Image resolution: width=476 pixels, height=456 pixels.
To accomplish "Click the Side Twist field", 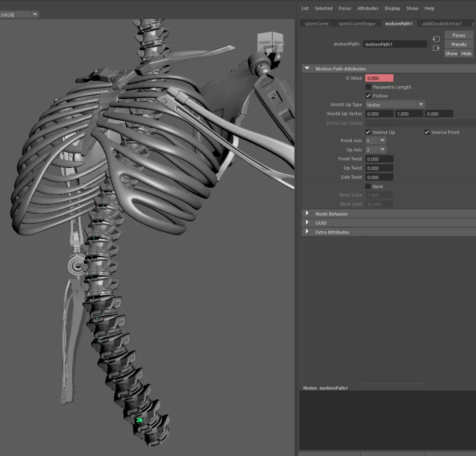I will pyautogui.click(x=379, y=177).
